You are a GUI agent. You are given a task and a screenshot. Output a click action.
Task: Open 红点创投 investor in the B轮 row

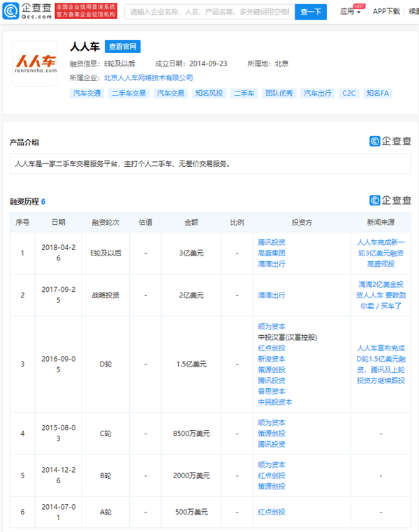tap(272, 475)
